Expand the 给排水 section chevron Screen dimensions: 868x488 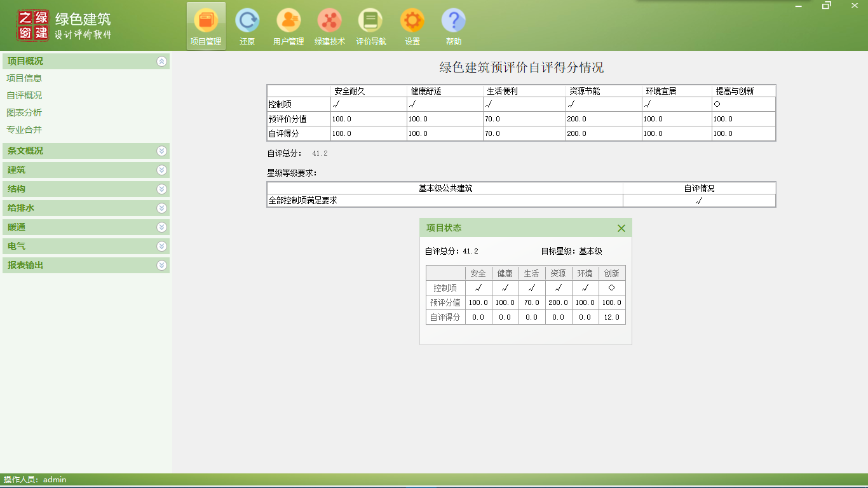point(161,208)
